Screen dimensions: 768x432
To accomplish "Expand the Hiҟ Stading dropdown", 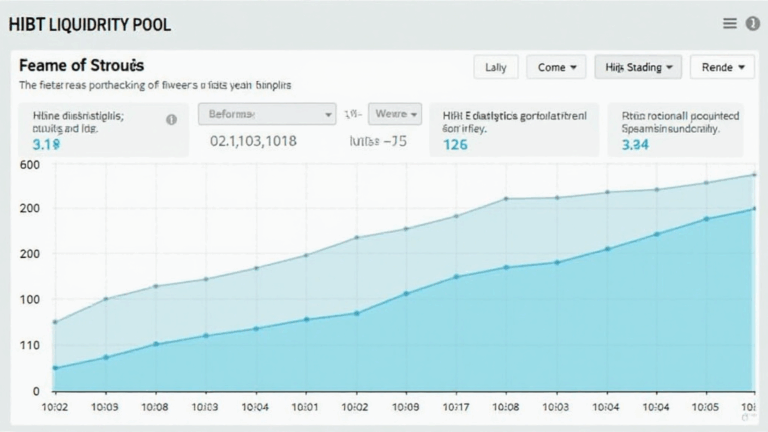I will (x=638, y=67).
